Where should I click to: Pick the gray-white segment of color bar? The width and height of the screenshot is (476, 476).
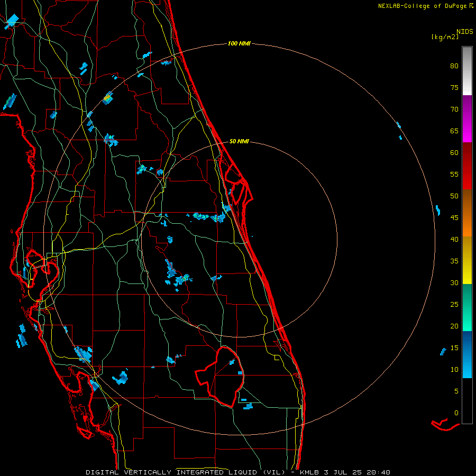tap(467, 71)
